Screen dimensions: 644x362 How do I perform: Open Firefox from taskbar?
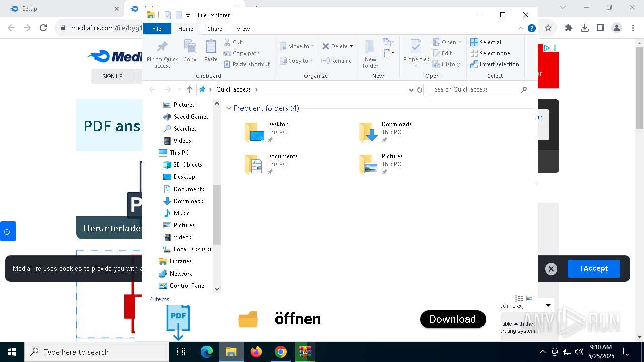pyautogui.click(x=256, y=352)
